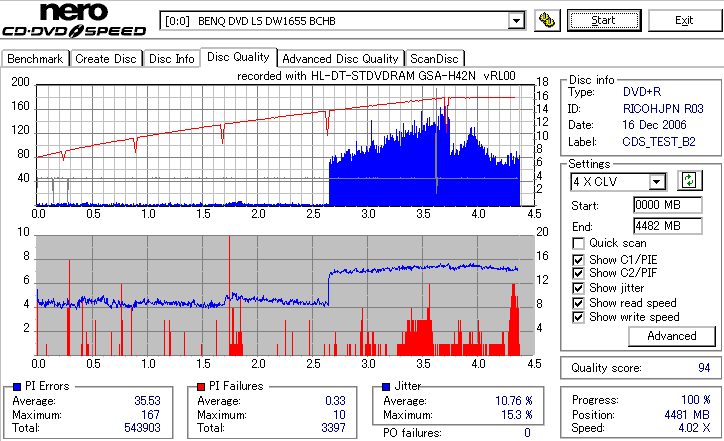
Task: Click the Jitter maximum 15.3 %
Action: click(x=517, y=415)
